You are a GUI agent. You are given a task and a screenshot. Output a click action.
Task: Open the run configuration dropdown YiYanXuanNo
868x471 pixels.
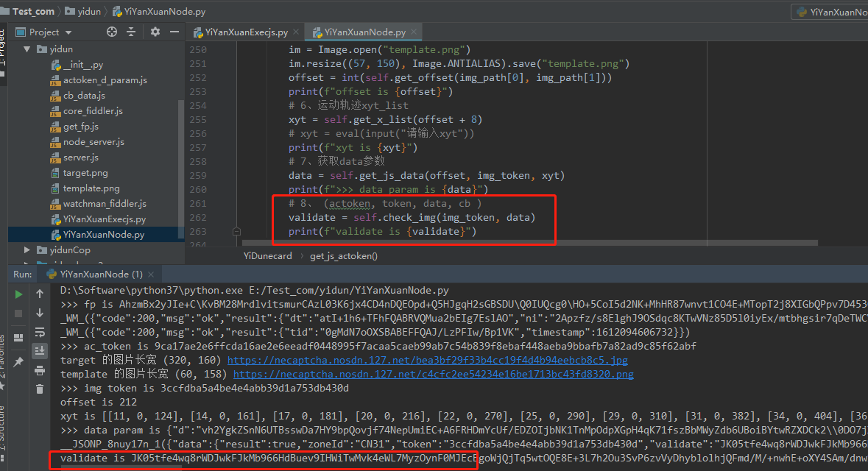830,12
